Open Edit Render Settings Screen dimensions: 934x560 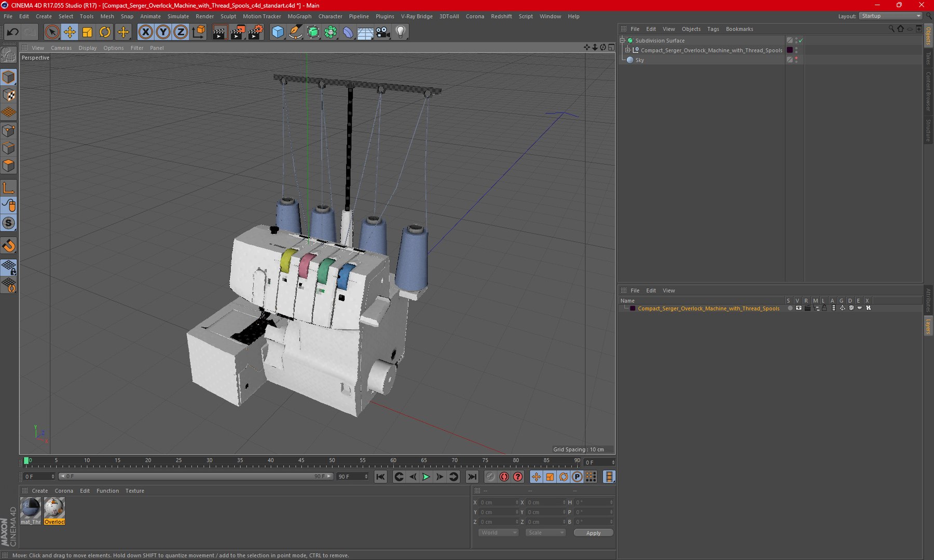[255, 32]
